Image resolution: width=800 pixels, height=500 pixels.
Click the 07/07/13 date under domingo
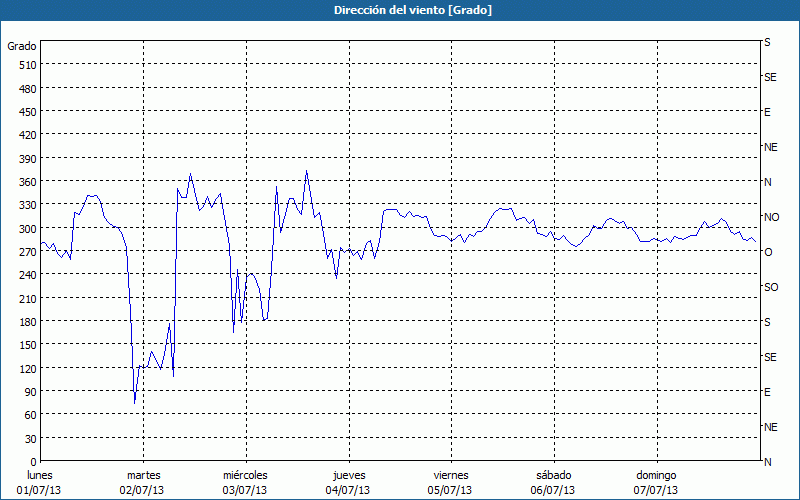tap(655, 490)
